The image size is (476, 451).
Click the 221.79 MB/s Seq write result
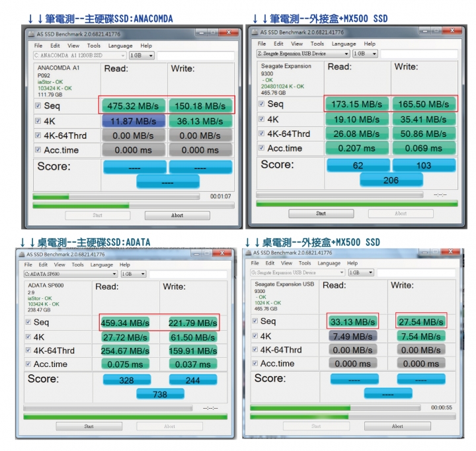coord(193,323)
